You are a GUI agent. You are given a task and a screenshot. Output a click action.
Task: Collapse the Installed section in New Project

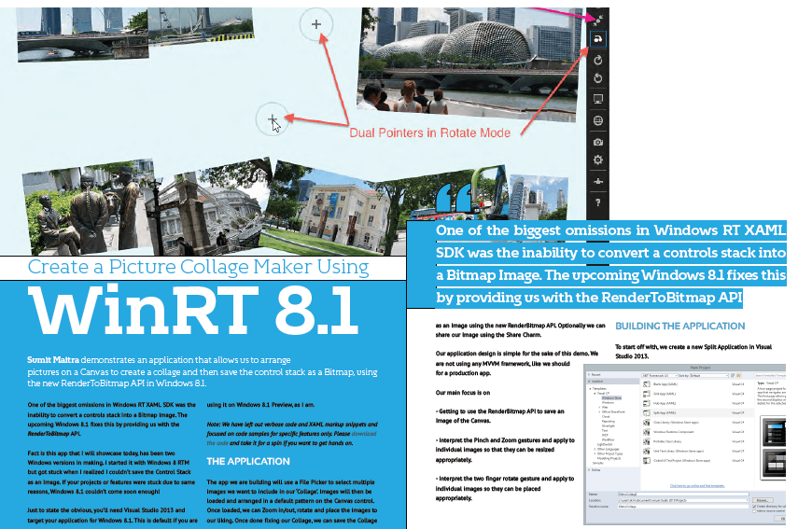pos(589,382)
